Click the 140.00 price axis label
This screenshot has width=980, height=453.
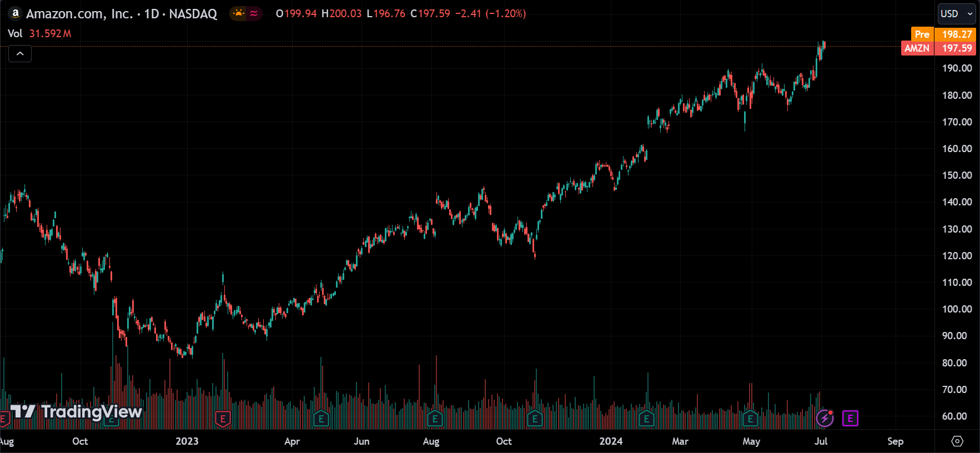(957, 202)
